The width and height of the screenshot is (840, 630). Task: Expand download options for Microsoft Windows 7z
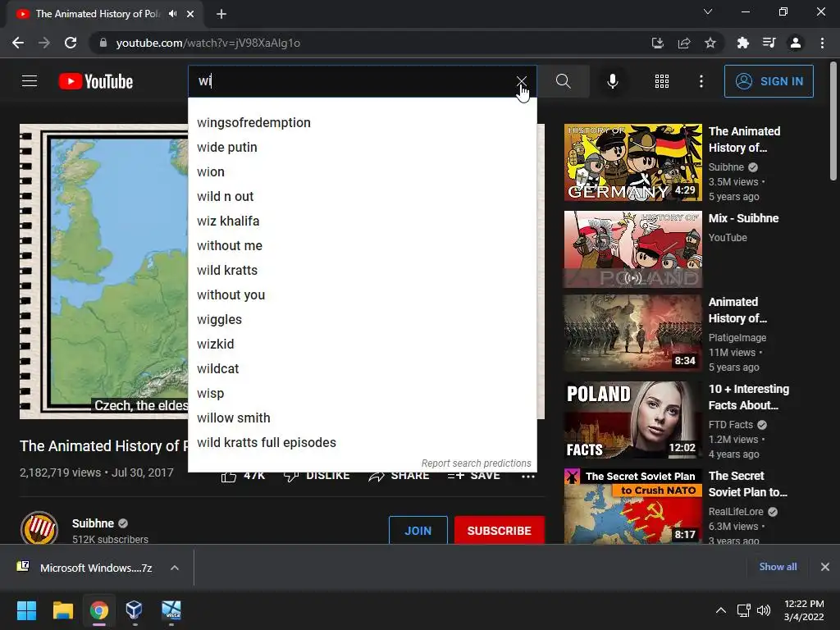[175, 568]
